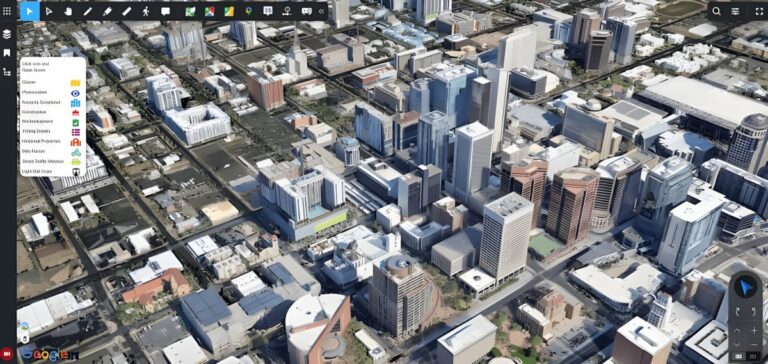This screenshot has height=364, width=768.
Task: Open the green clipboard scene icon
Action: click(x=75, y=122)
